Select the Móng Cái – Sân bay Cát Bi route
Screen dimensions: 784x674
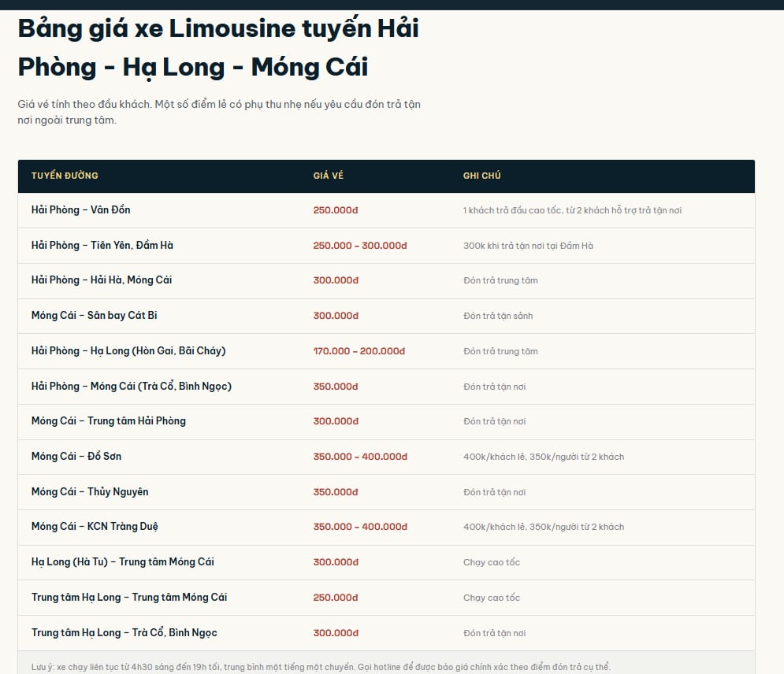pyautogui.click(x=94, y=315)
